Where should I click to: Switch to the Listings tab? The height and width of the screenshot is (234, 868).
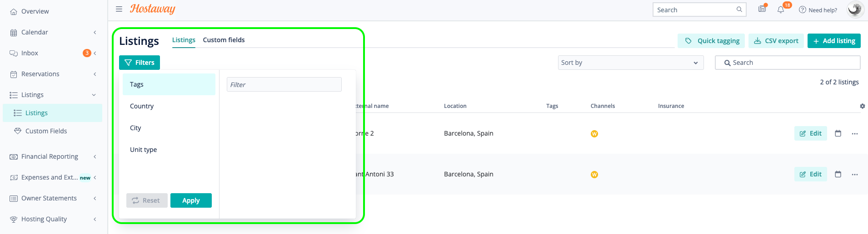coord(184,40)
